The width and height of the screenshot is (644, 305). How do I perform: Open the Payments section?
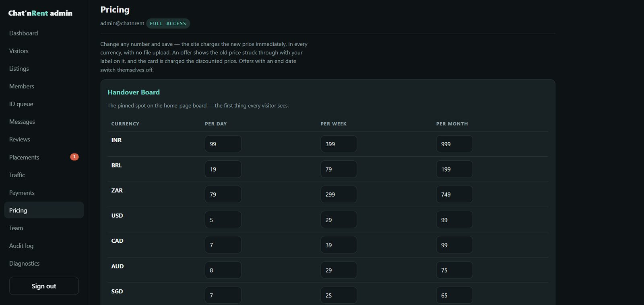(x=44, y=192)
